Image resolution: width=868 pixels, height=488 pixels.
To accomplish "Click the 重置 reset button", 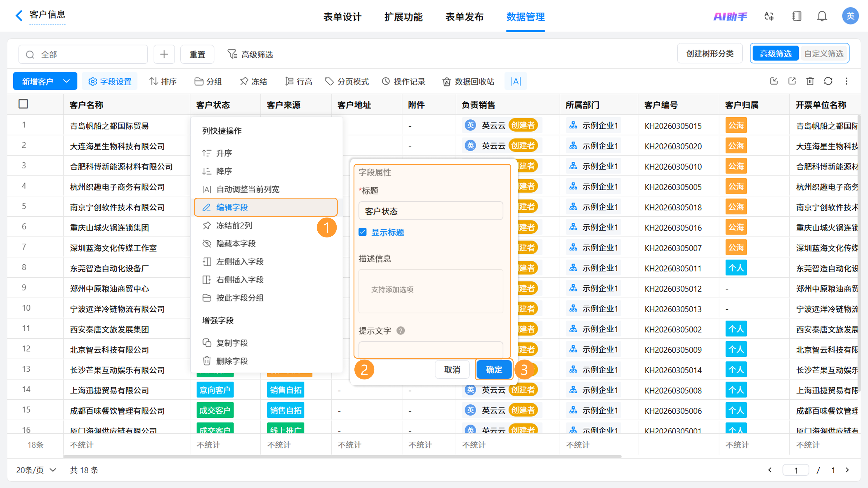I will coord(197,54).
